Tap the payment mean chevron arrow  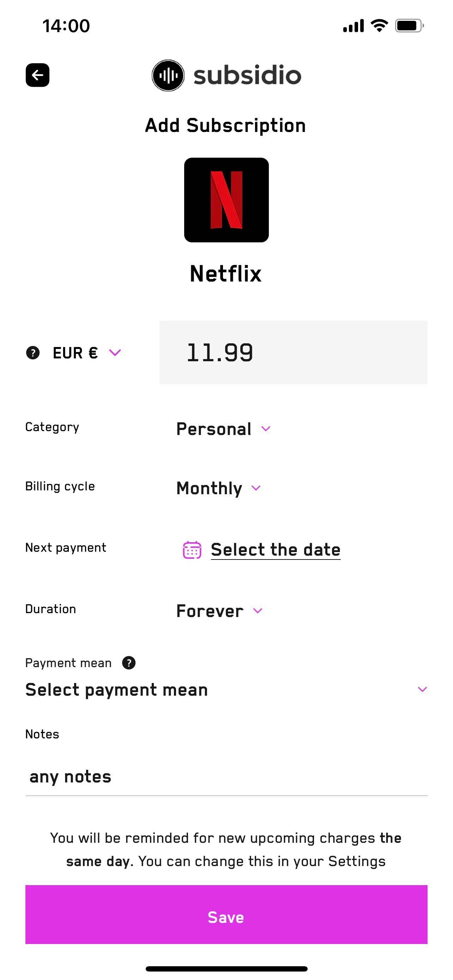click(x=422, y=689)
